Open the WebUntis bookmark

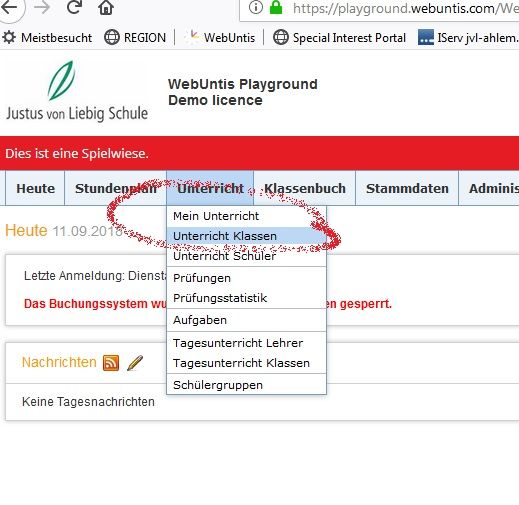pos(220,38)
